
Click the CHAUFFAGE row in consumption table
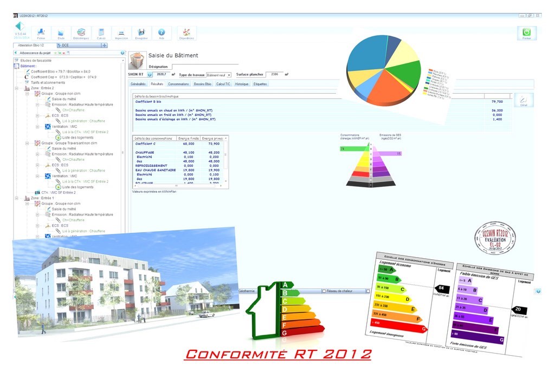[x=178, y=153]
